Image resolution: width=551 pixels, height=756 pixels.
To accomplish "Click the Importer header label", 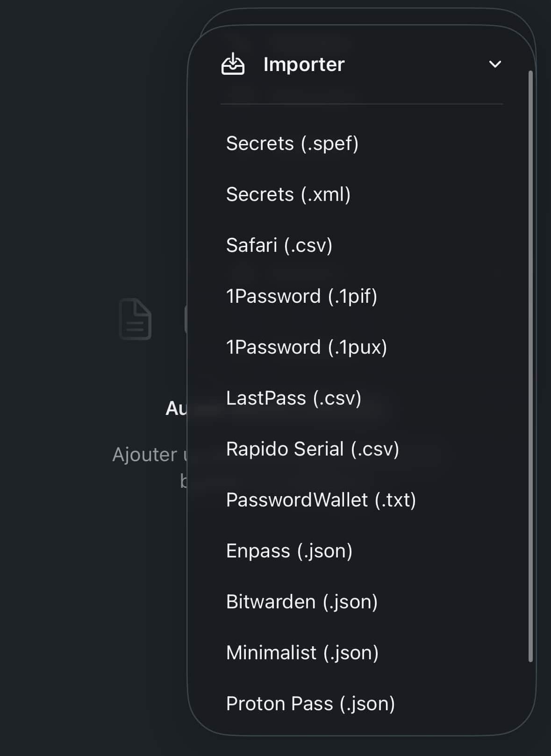I will click(303, 64).
